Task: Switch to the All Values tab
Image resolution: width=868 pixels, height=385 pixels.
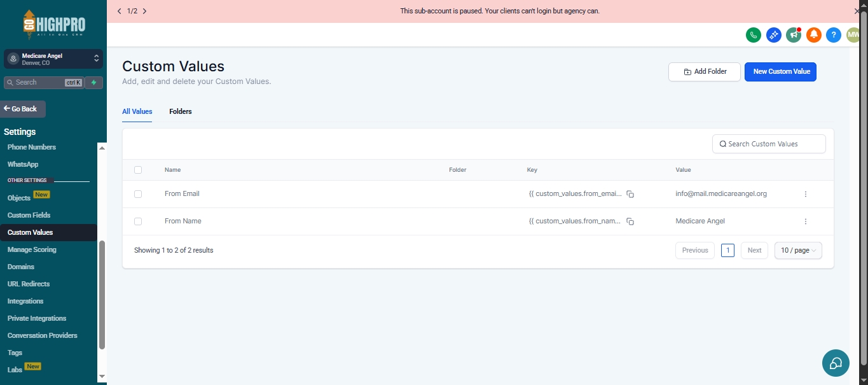Action: coord(137,111)
